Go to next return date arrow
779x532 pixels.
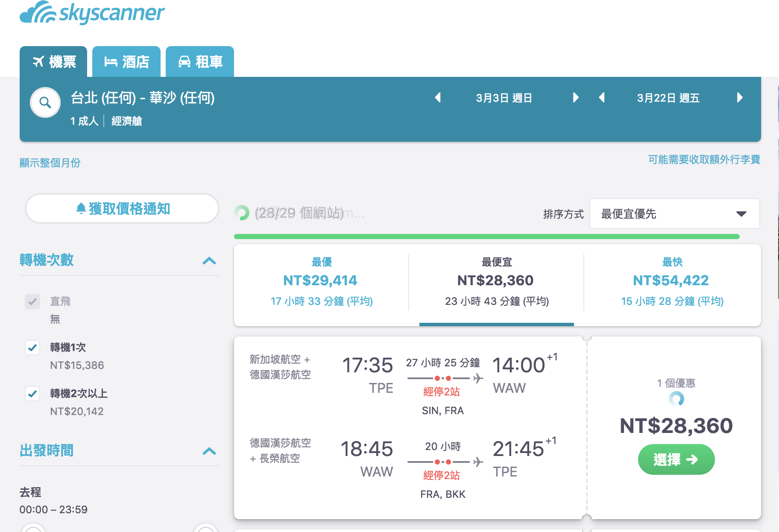pyautogui.click(x=740, y=98)
